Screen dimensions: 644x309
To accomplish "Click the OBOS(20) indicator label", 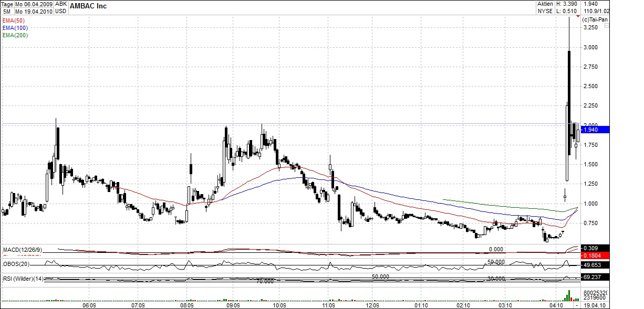I will [16, 263].
